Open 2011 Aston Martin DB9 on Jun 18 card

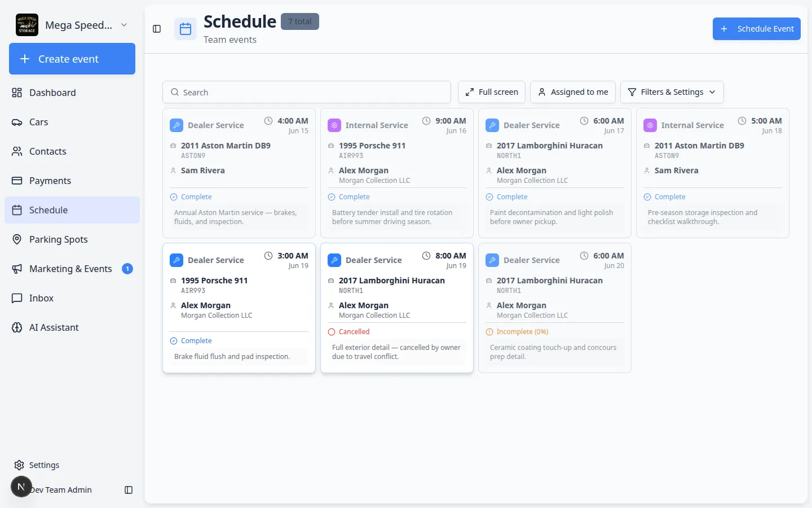pos(699,146)
